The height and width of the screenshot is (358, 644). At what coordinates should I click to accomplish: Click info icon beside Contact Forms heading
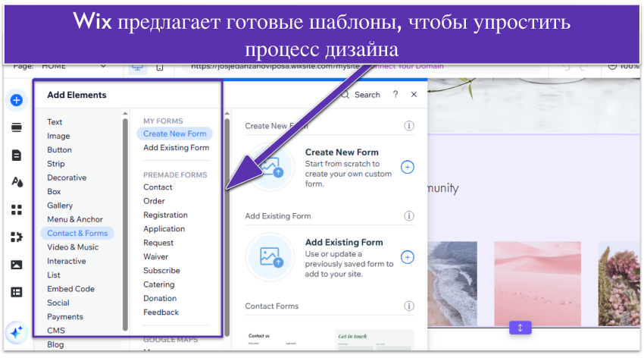click(408, 306)
